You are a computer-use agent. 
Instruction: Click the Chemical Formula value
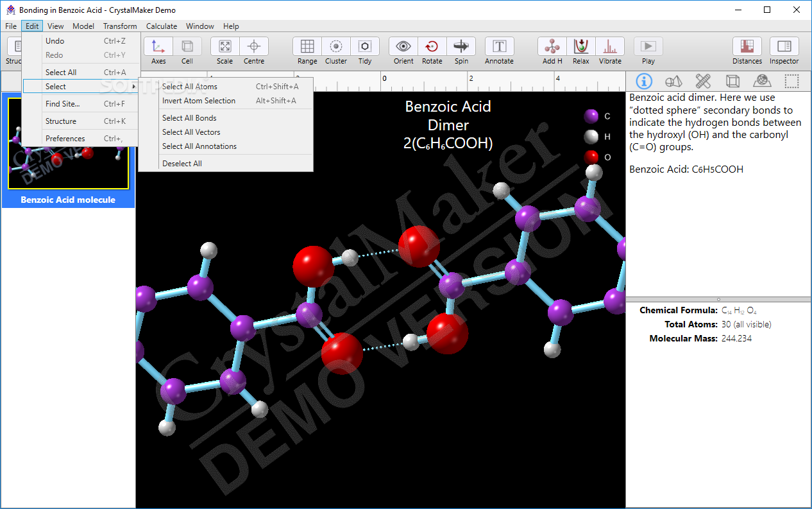coord(740,311)
